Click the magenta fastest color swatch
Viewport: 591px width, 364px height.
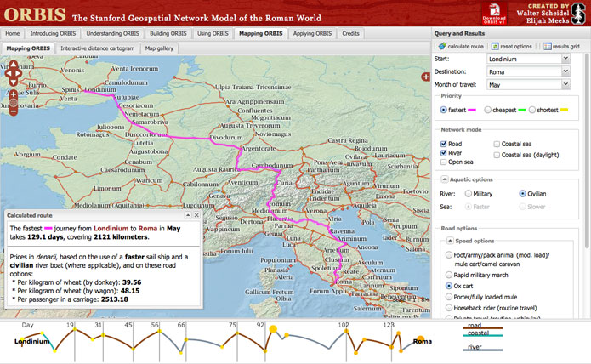(x=472, y=110)
